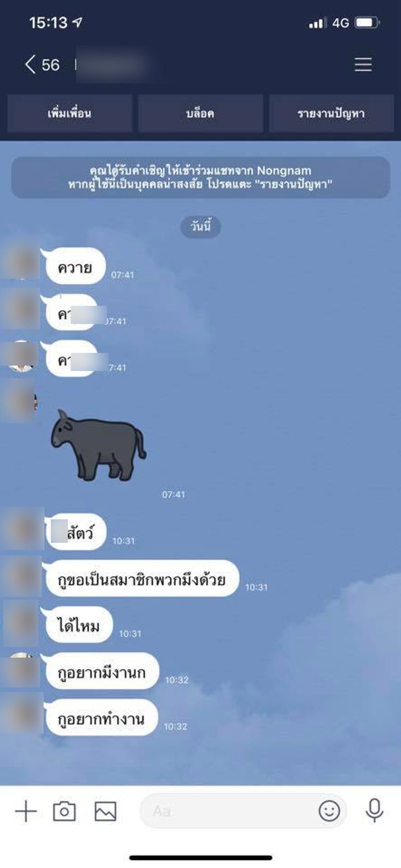Tap the บล็อค block button
Screen dimensions: 401x868
coord(201,114)
